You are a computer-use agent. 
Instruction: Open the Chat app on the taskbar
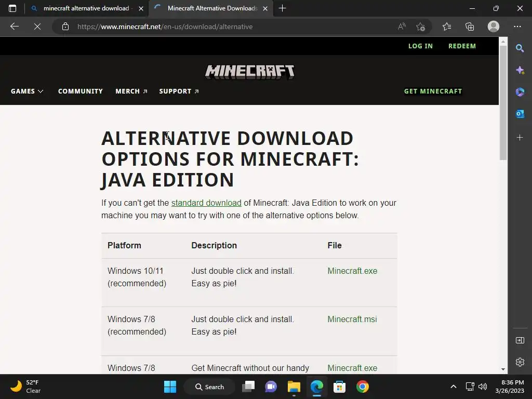click(x=271, y=387)
